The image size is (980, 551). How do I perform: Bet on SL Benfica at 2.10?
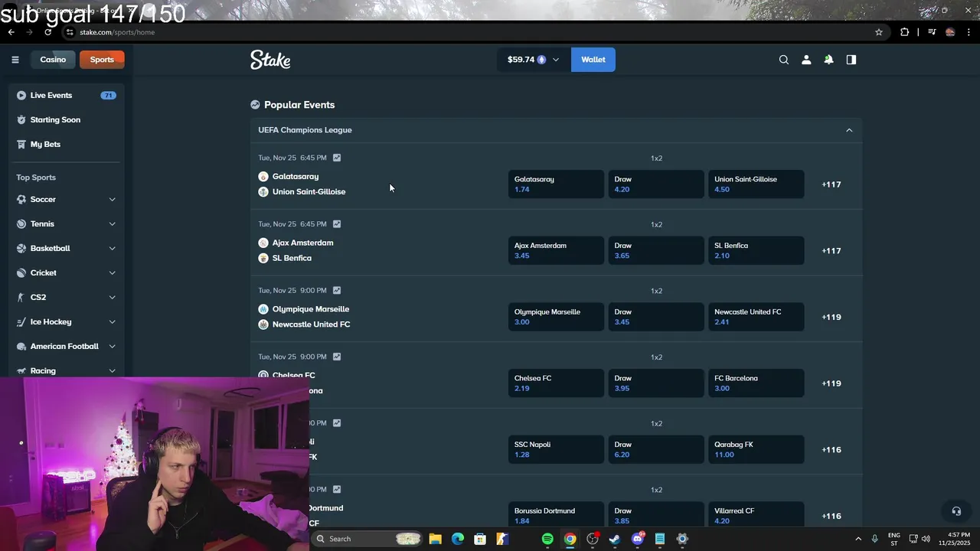(756, 251)
